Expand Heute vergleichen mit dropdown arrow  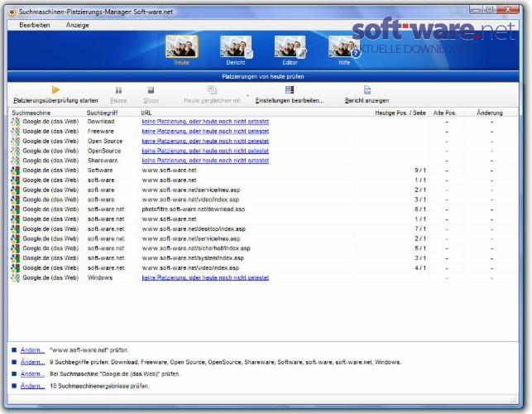coord(247,95)
